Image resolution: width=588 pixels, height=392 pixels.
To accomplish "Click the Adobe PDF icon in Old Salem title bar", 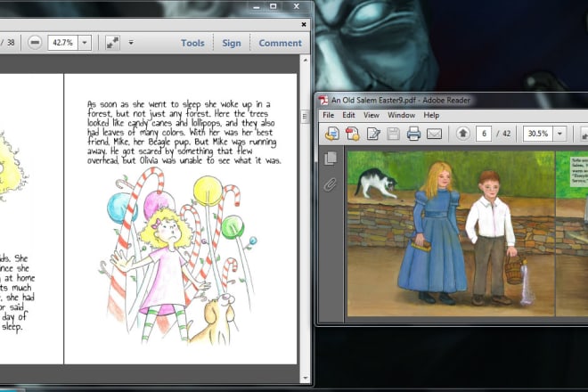I will pos(323,100).
